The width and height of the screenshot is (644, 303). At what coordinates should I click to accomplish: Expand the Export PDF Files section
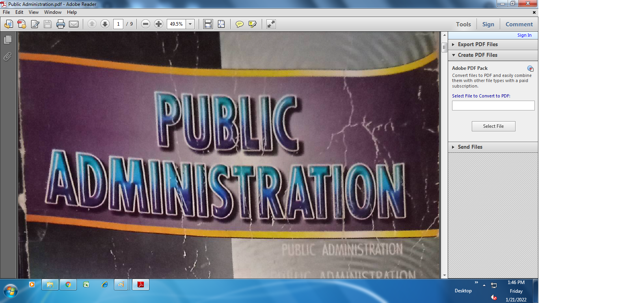click(493, 45)
